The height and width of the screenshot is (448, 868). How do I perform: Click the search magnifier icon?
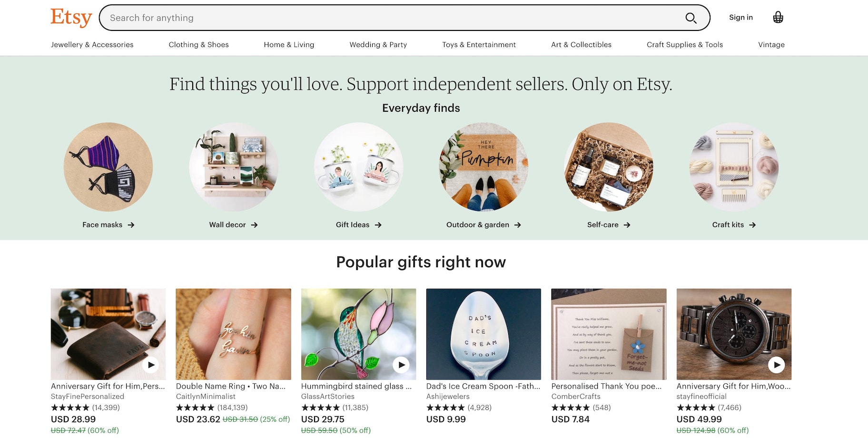tap(691, 18)
